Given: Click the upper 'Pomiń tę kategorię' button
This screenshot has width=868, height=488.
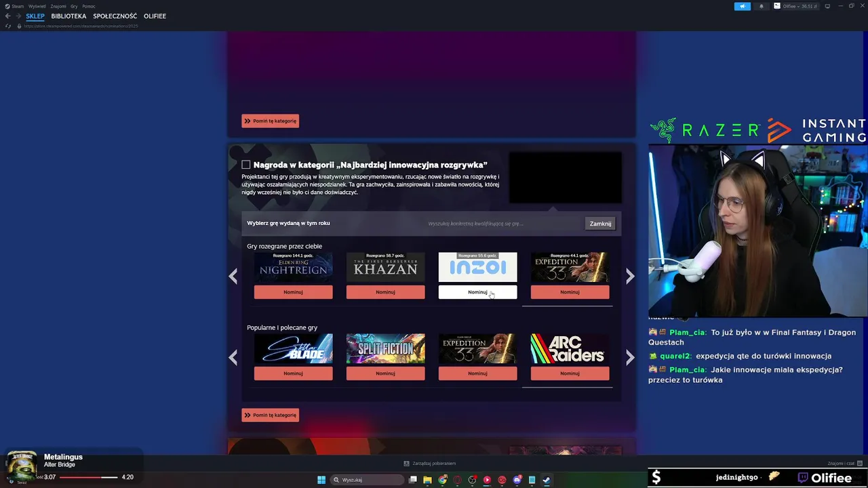Looking at the screenshot, I should pos(270,121).
